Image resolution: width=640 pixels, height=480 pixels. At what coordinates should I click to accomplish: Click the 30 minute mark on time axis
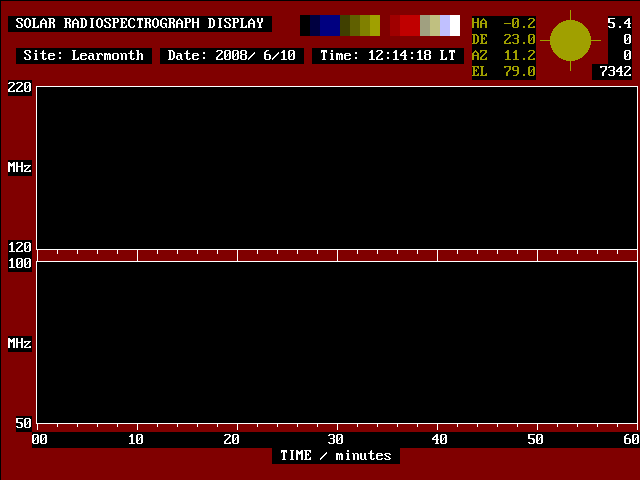[336, 440]
